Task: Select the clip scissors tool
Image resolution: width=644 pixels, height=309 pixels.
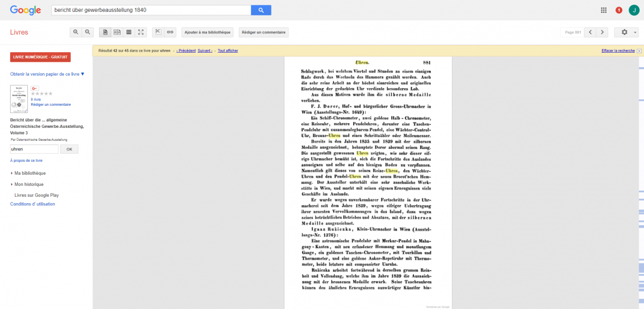Action: pos(158,32)
